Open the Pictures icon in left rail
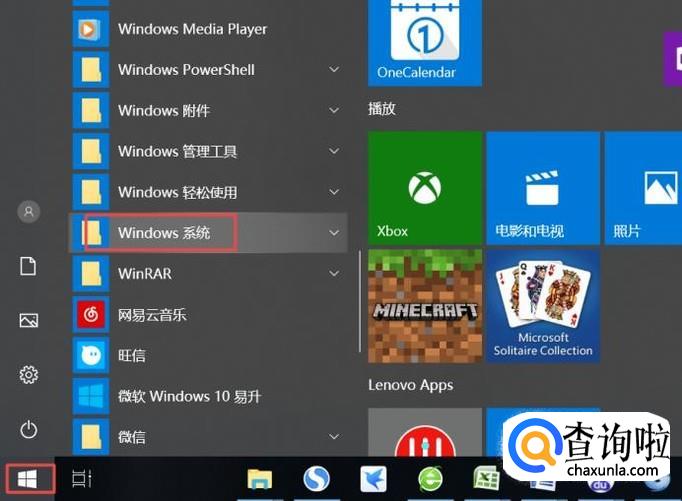 click(x=29, y=320)
